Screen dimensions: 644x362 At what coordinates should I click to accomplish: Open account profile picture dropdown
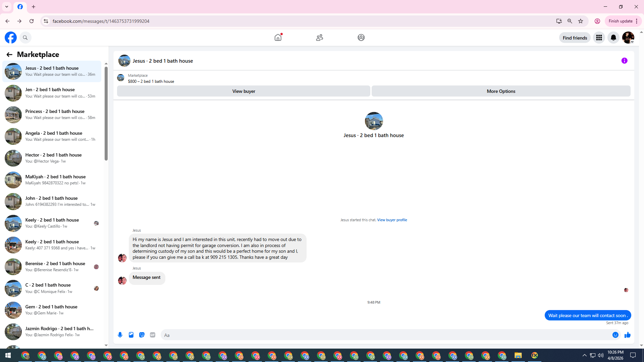click(x=628, y=38)
